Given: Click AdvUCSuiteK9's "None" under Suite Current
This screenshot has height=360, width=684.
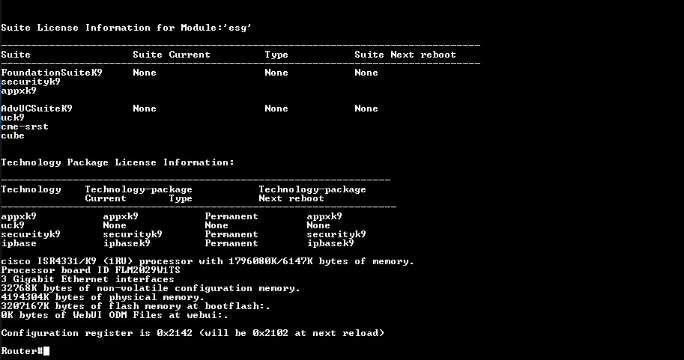Looking at the screenshot, I should (x=144, y=109).
